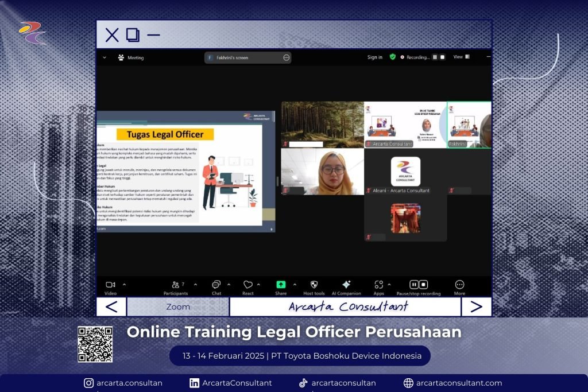Expand the Participants options caret

(x=195, y=284)
